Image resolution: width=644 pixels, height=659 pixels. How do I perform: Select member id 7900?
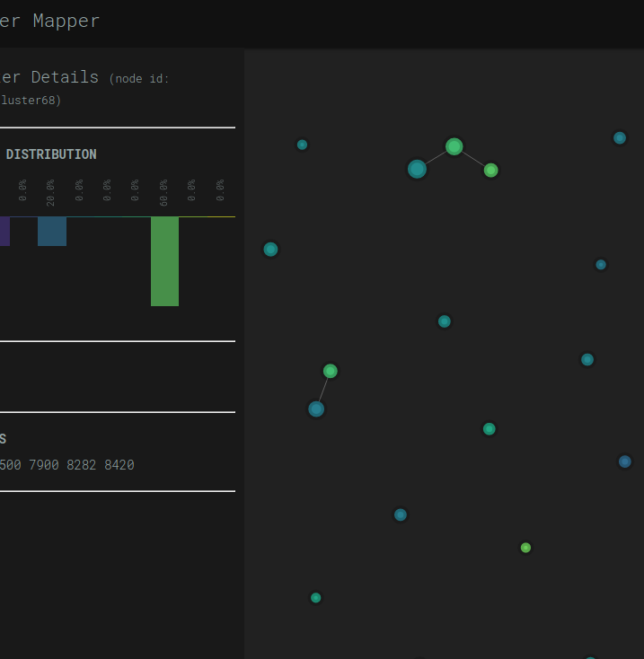click(x=44, y=465)
